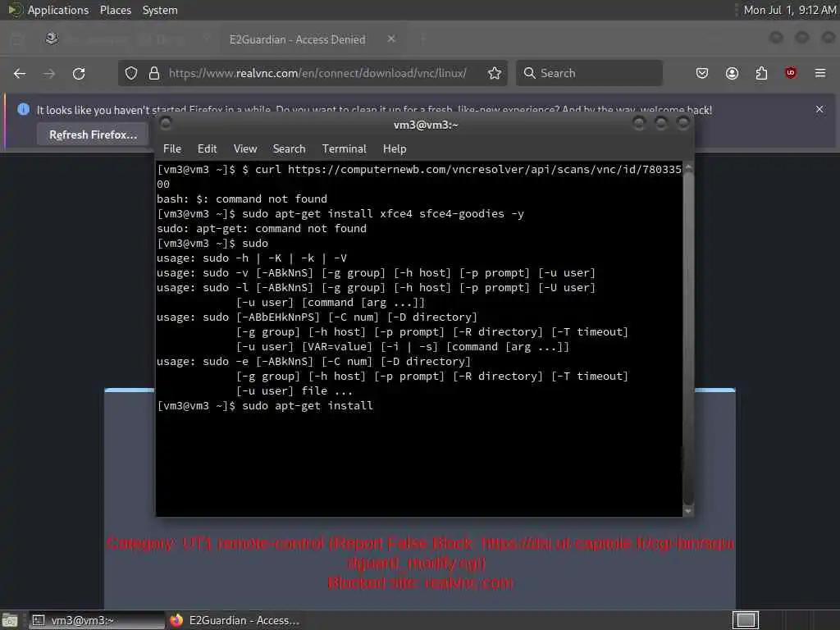The height and width of the screenshot is (630, 840).
Task: Bookmark this page with the star
Action: (x=495, y=73)
